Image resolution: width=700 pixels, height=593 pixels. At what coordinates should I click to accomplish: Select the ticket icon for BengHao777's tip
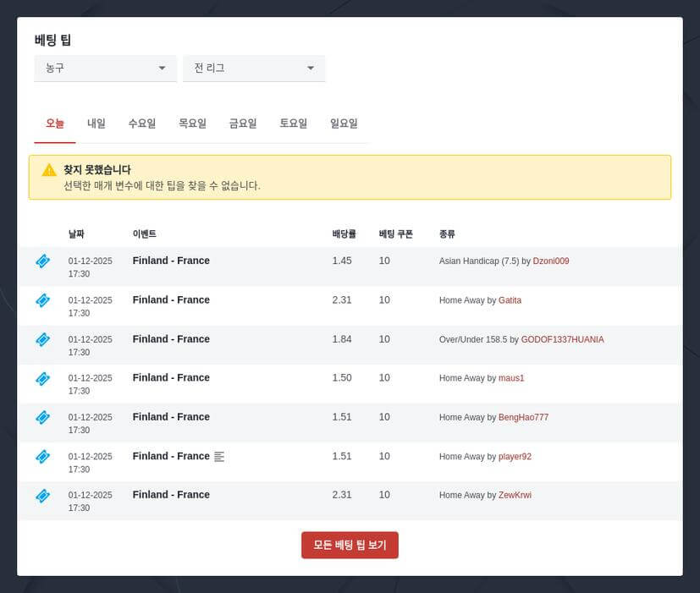coord(42,417)
